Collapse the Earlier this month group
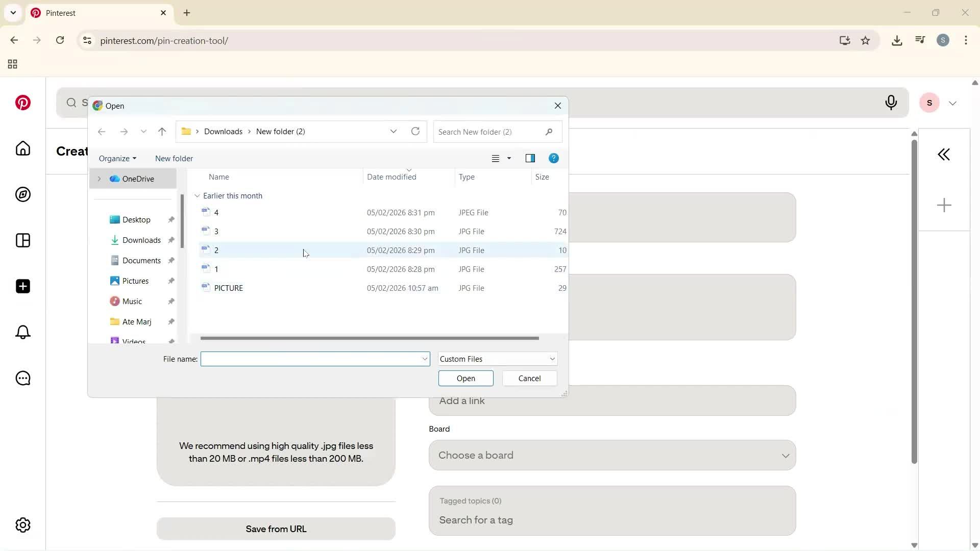The height and width of the screenshot is (551, 980). coord(198,195)
